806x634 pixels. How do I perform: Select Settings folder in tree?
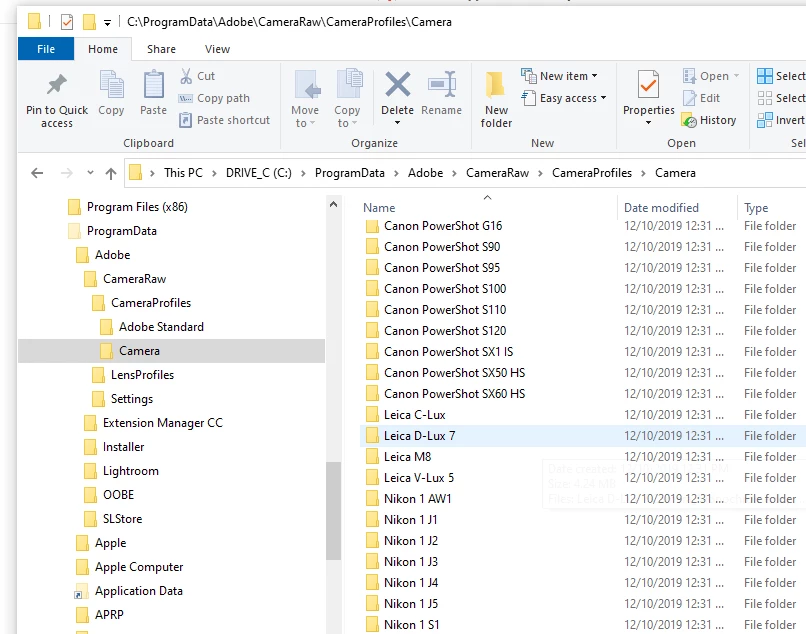[132, 399]
